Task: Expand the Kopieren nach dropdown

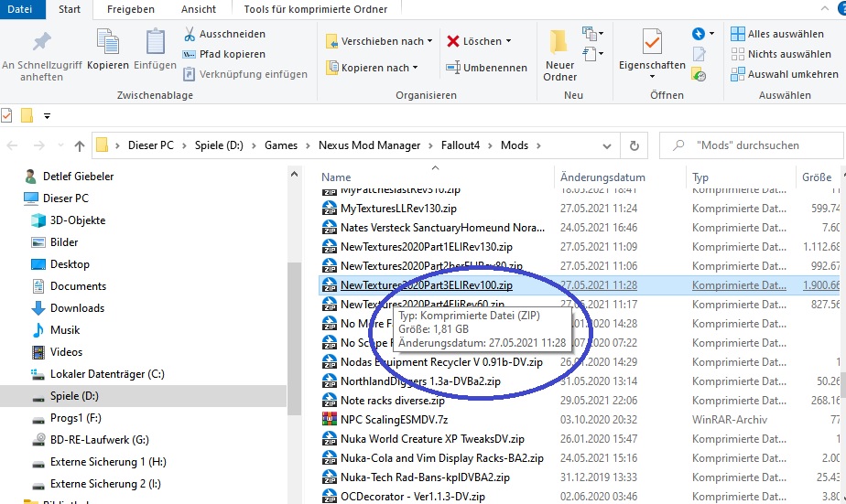Action: [415, 68]
